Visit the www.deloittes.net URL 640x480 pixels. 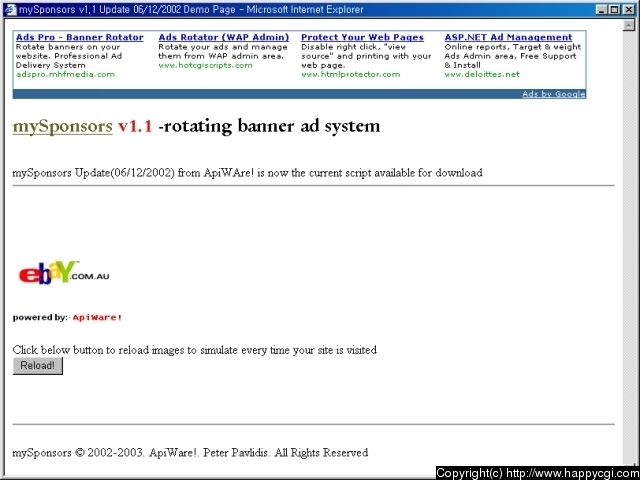[482, 74]
